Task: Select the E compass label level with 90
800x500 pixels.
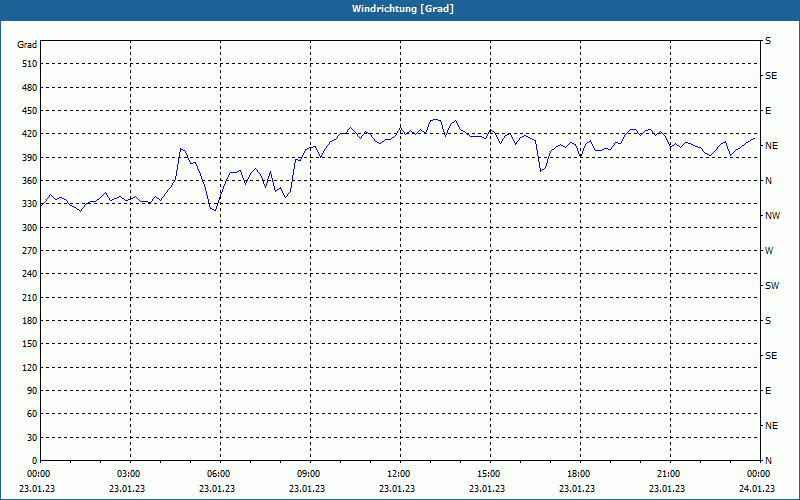Action: pyautogui.click(x=768, y=391)
